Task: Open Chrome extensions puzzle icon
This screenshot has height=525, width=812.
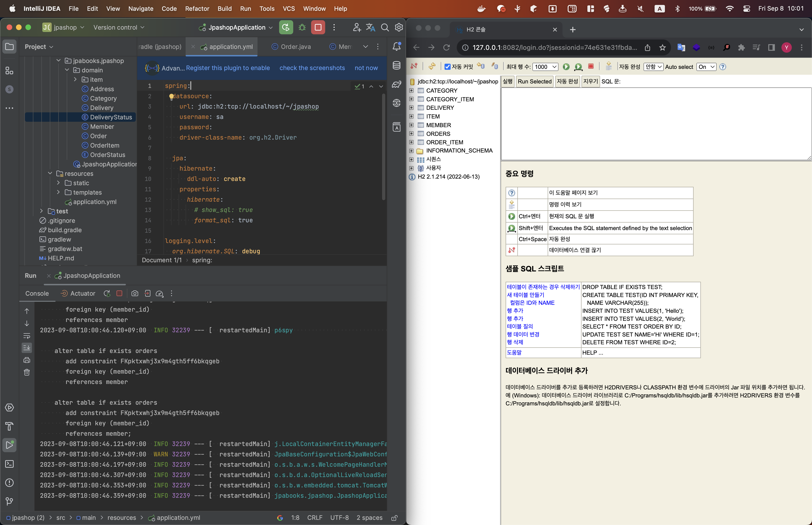Action: pyautogui.click(x=741, y=47)
